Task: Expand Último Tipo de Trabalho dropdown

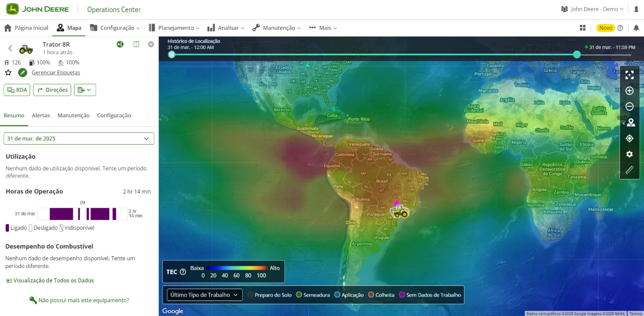Action: click(x=205, y=295)
